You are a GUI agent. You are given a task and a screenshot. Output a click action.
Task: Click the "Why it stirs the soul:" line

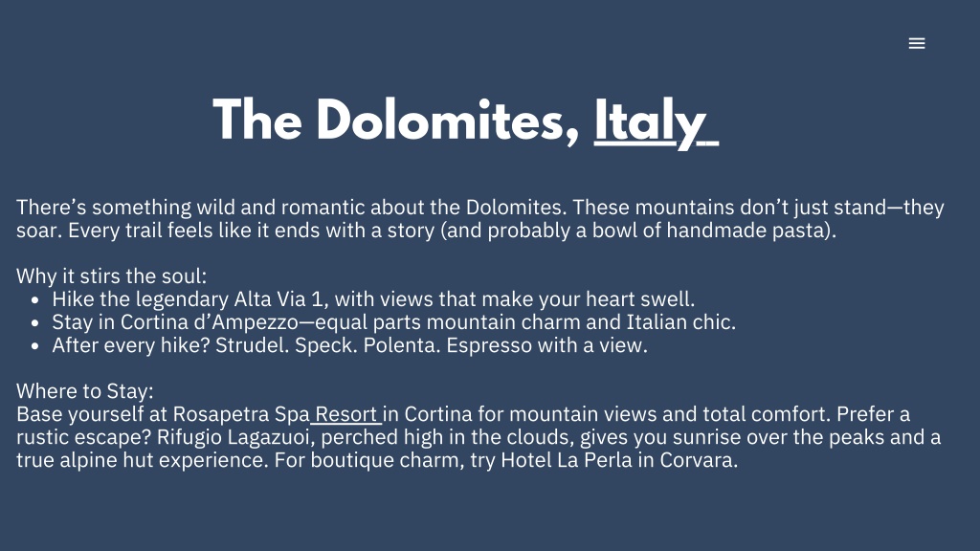[x=111, y=276]
